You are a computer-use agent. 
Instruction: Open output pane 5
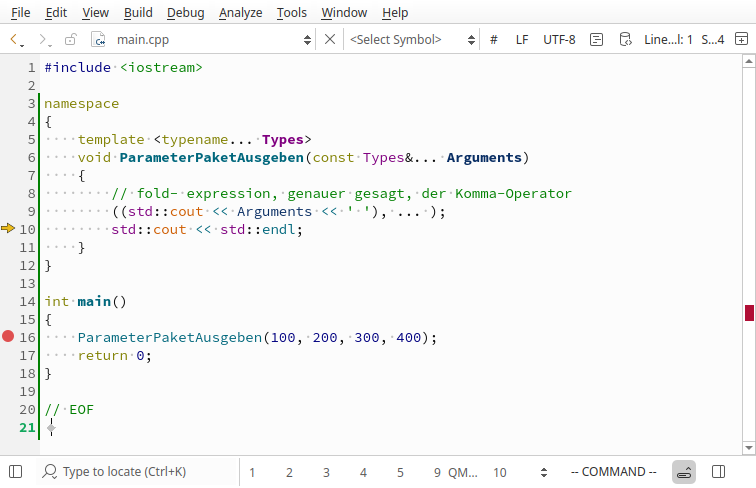click(x=400, y=473)
